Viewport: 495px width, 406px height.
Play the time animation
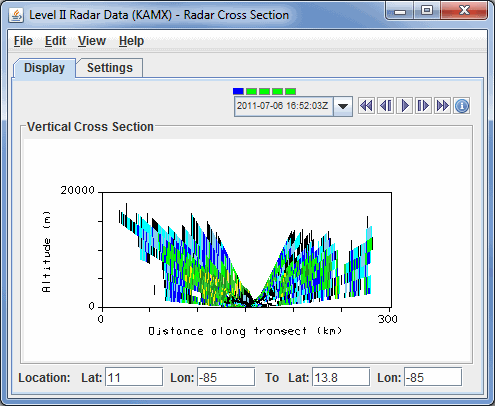(405, 106)
